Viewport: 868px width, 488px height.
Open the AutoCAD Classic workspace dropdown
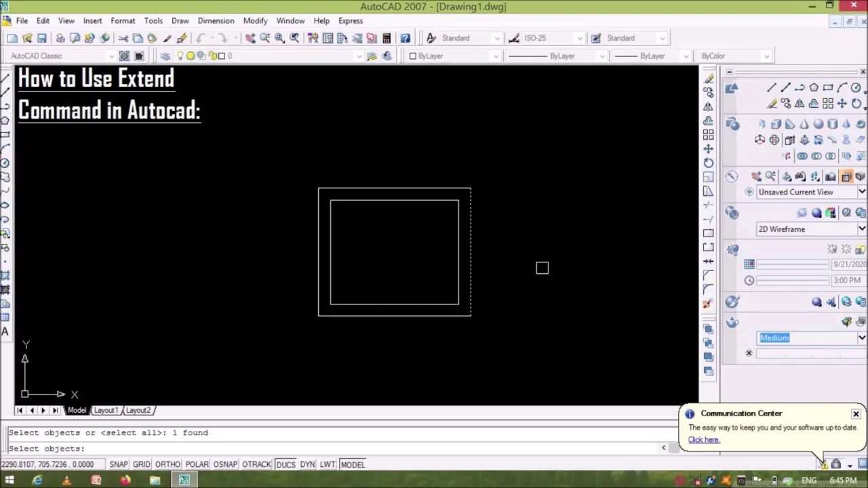coord(111,56)
